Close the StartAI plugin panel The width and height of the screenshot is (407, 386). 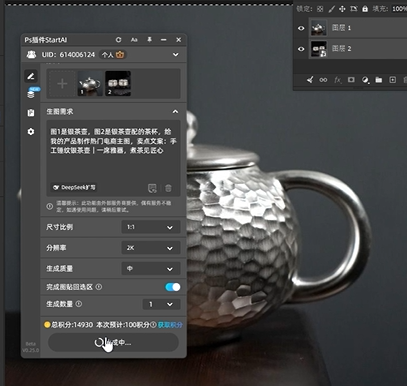[179, 40]
